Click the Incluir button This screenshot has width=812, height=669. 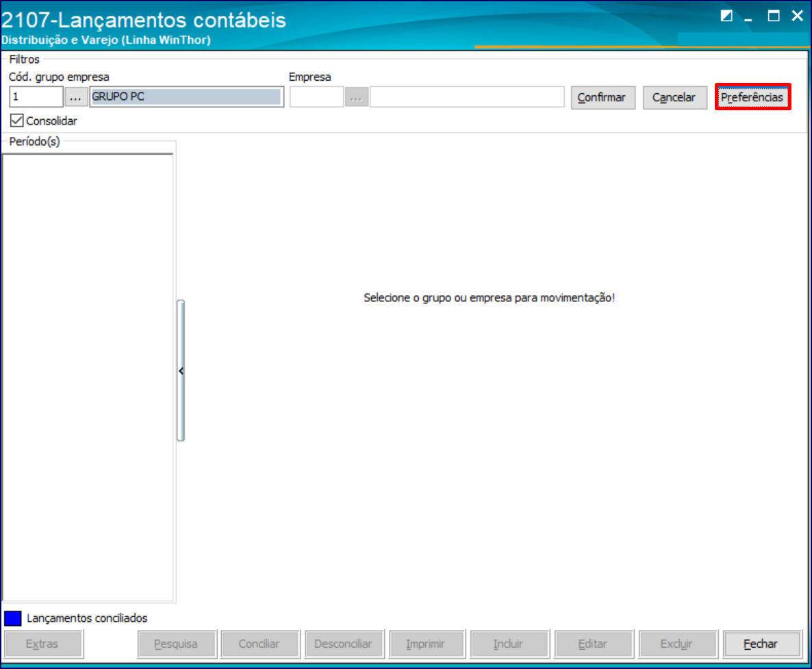click(509, 644)
